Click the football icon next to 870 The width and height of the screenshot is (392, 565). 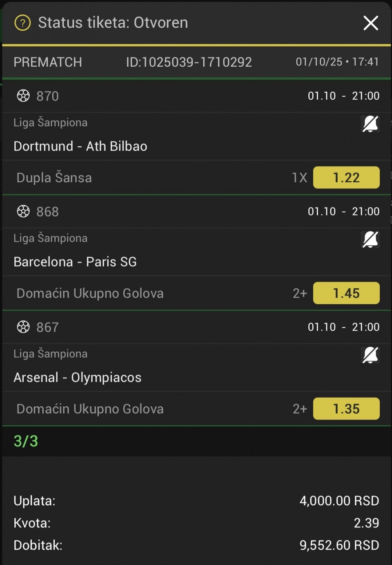point(23,96)
